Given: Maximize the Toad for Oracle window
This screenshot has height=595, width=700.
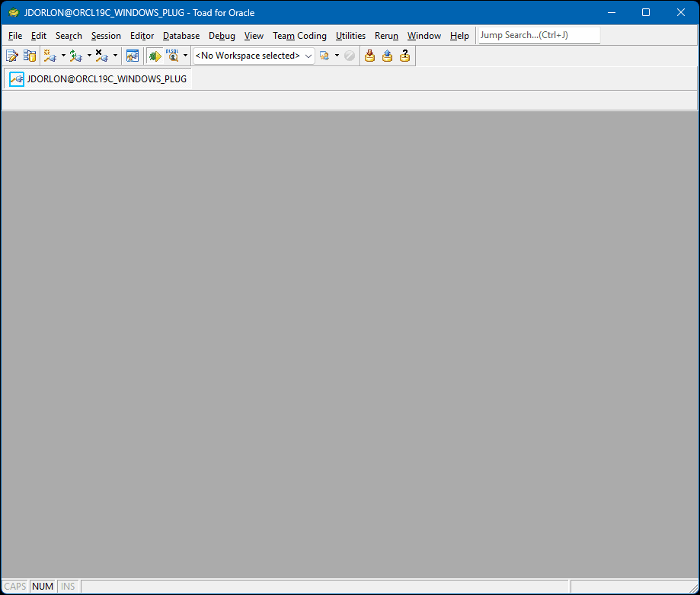Looking at the screenshot, I should pos(646,12).
